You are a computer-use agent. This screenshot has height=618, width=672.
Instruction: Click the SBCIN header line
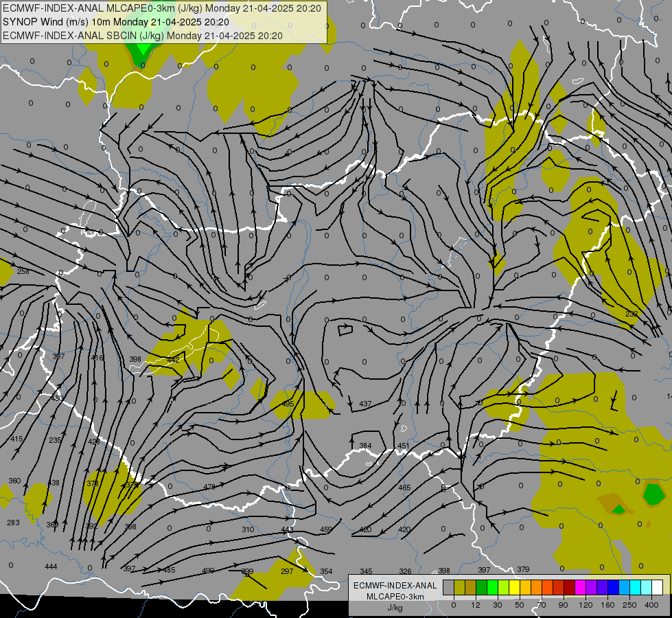click(x=143, y=36)
